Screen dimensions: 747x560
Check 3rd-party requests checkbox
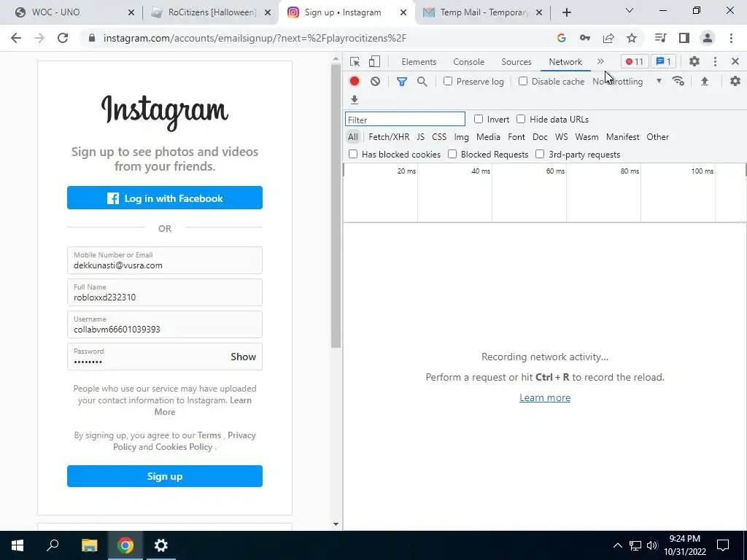[x=540, y=154]
